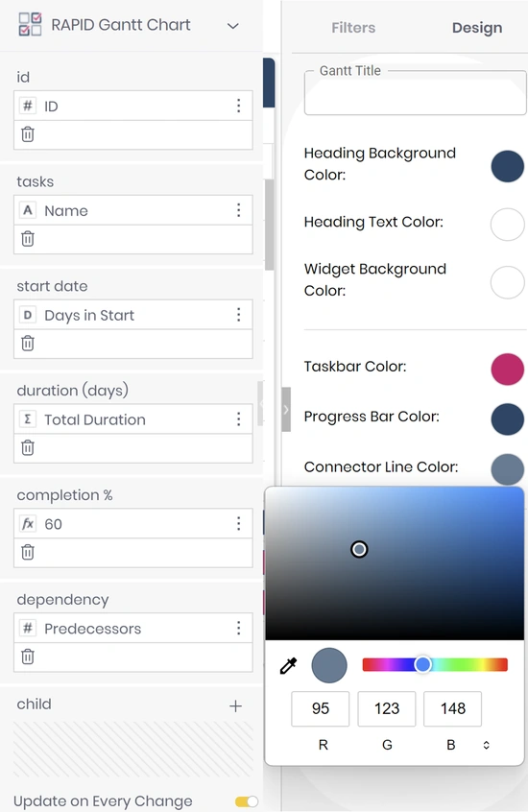Click the RAPID Gantt Chart widget icon
Screen dimensions: 528x812
(x=30, y=24)
